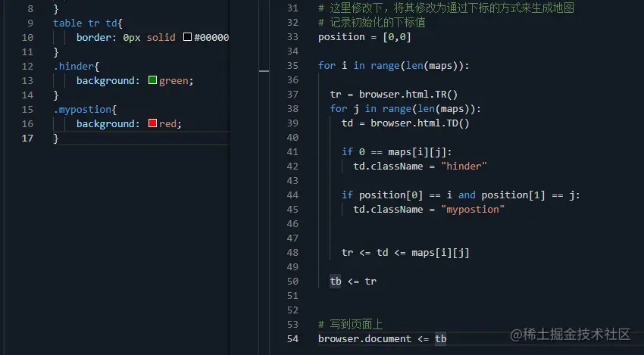This screenshot has width=644, height=355.
Task: Select the ".mypostion{" selector line
Action: click(85, 109)
